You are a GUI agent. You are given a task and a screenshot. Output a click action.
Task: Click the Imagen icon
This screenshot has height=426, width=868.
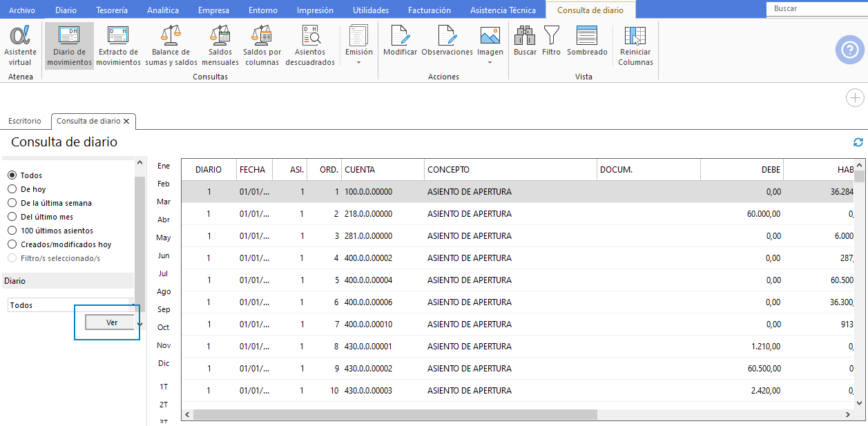pyautogui.click(x=490, y=35)
